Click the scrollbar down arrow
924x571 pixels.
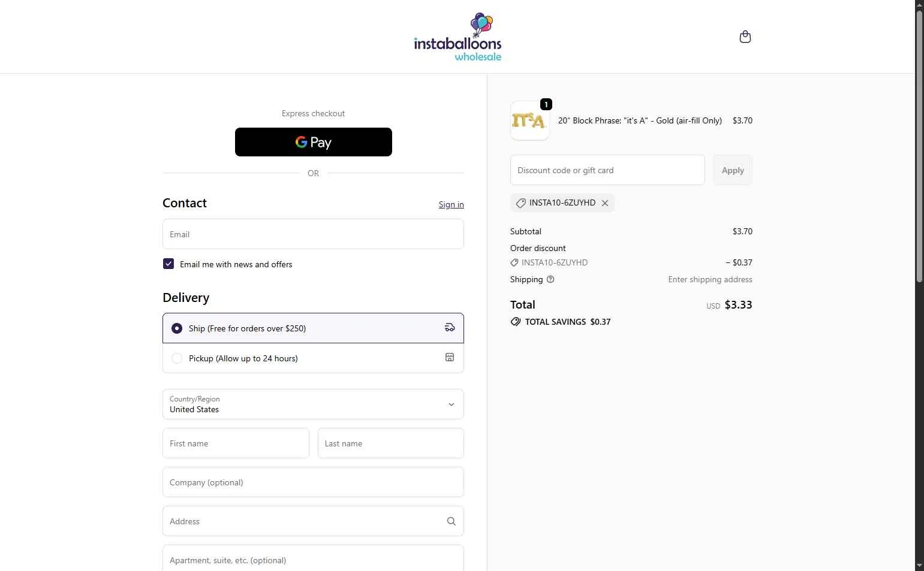(919, 566)
